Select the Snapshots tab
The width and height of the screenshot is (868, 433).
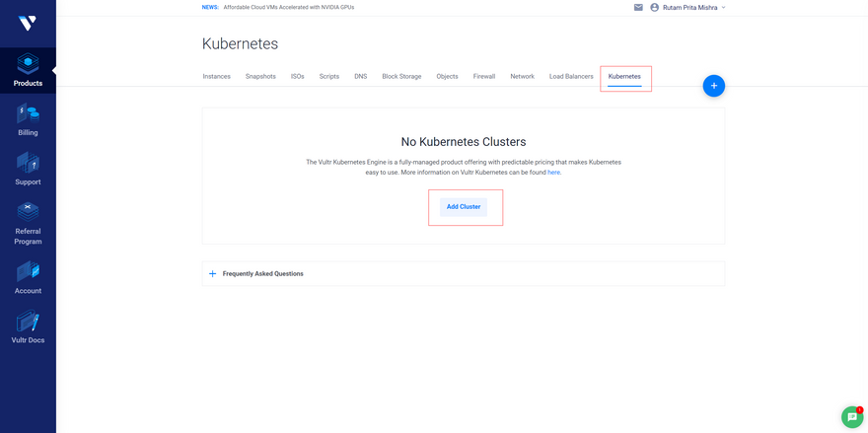tap(260, 76)
